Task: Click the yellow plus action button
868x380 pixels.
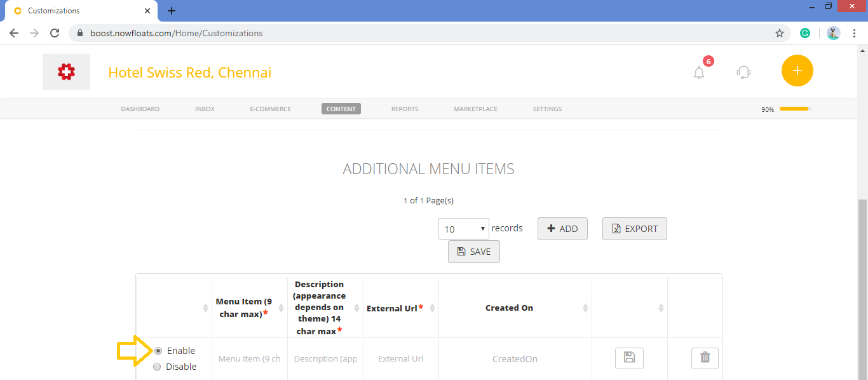Action: click(x=797, y=71)
